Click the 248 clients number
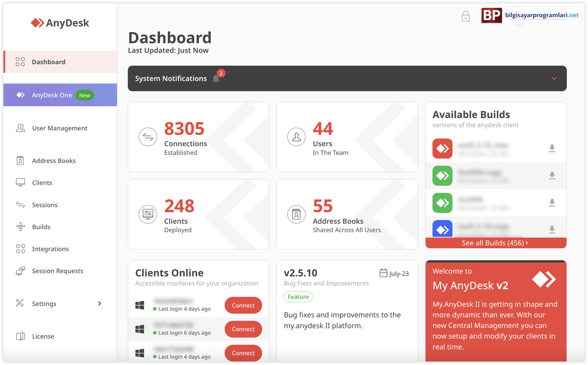Image resolution: width=588 pixels, height=365 pixels. tap(179, 206)
